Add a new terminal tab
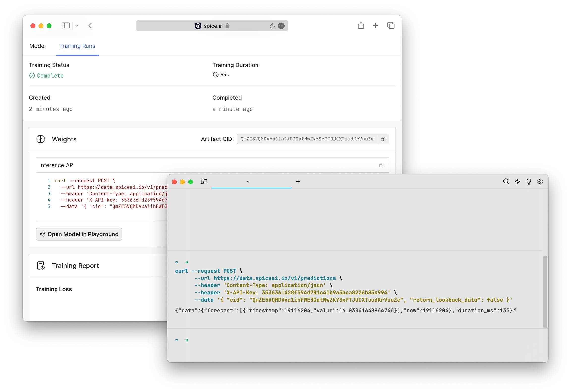Screen dimensions: 571x392 coord(298,182)
